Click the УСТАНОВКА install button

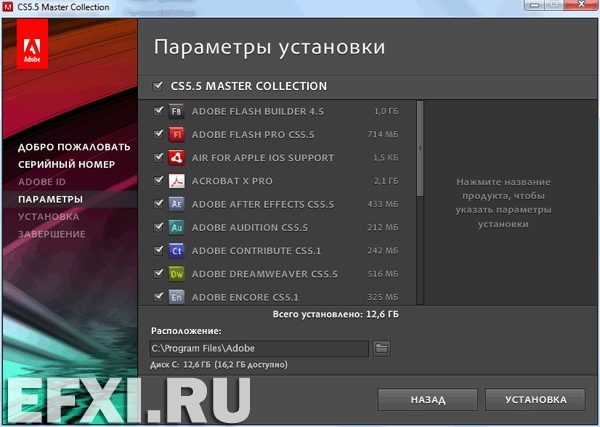point(535,400)
